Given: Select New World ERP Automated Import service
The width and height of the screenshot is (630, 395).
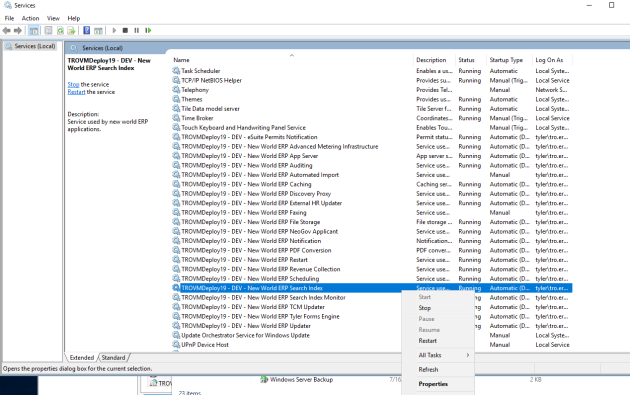Looking at the screenshot, I should 372,175.
